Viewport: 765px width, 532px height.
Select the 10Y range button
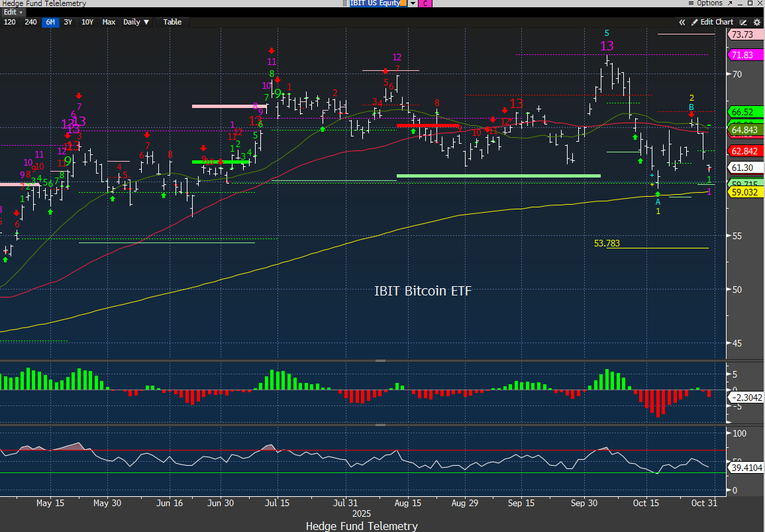[87, 22]
